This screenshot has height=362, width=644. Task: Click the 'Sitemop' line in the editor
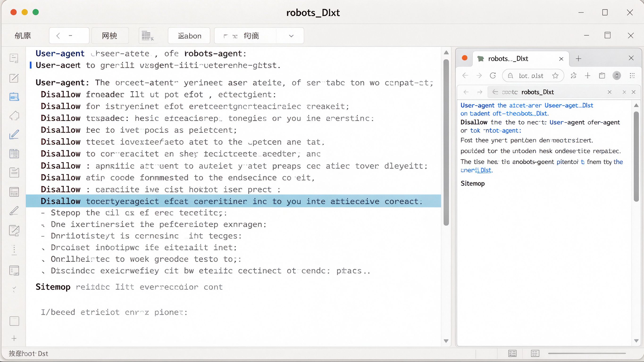point(129,287)
